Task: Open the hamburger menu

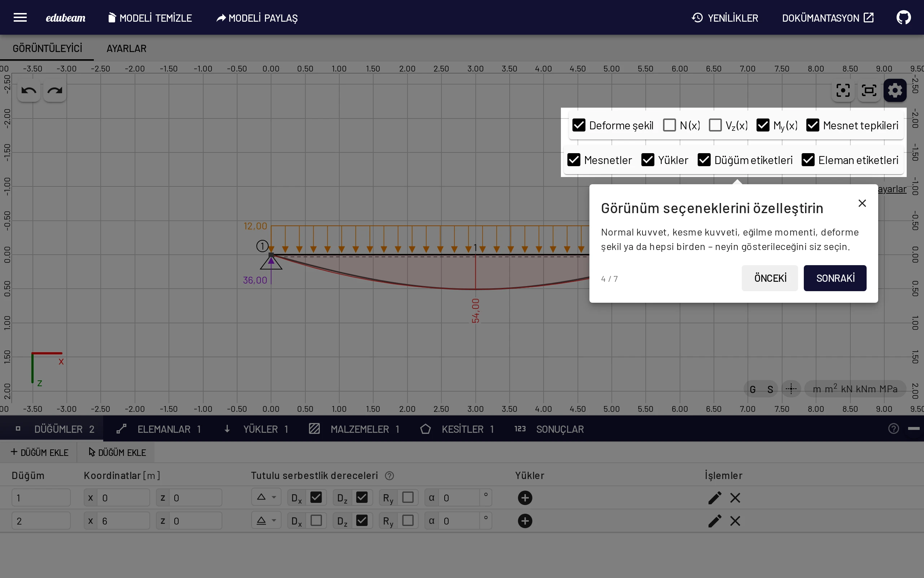Action: pyautogui.click(x=20, y=18)
